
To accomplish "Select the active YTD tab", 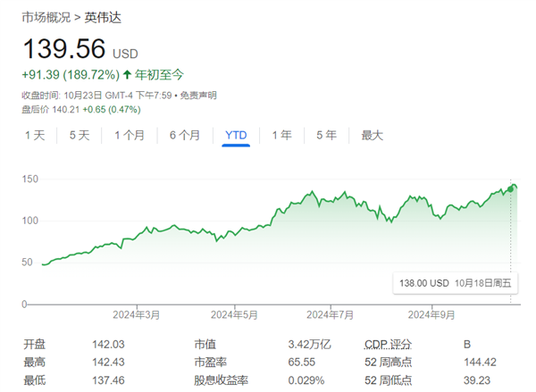I will pyautogui.click(x=236, y=136).
